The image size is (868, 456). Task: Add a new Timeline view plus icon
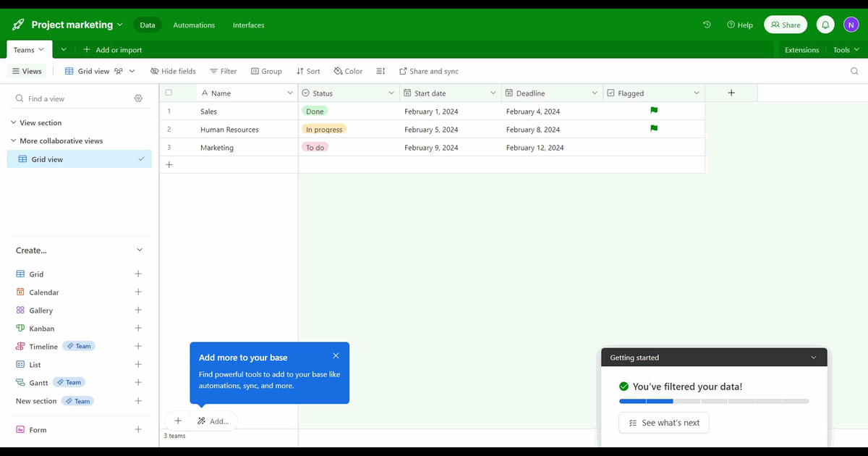point(138,347)
